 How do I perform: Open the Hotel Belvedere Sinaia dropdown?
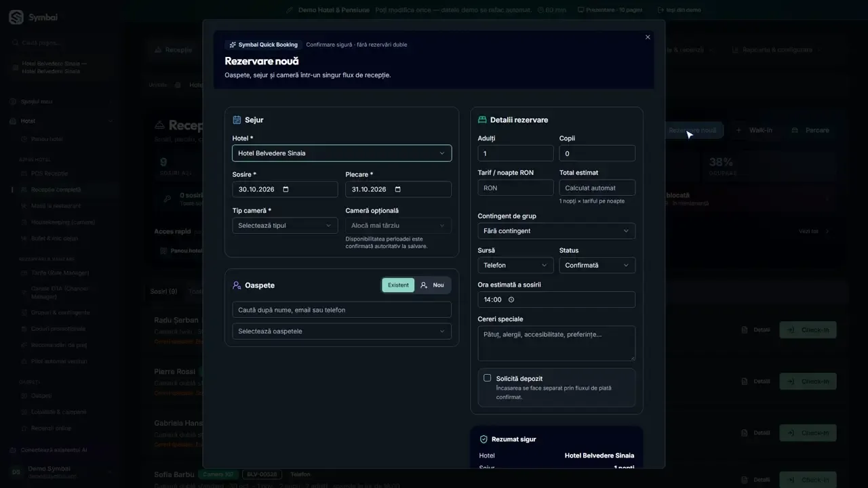[x=342, y=153]
